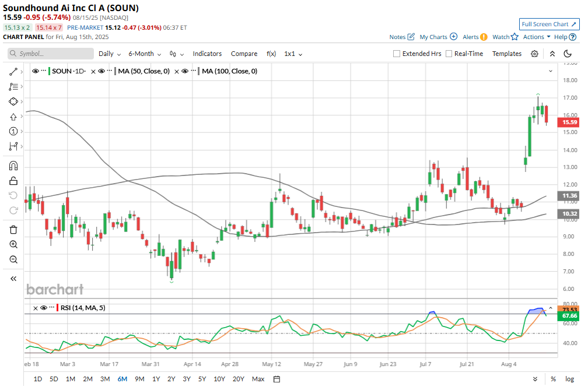Click the lock drawings padlock icon

[13, 181]
